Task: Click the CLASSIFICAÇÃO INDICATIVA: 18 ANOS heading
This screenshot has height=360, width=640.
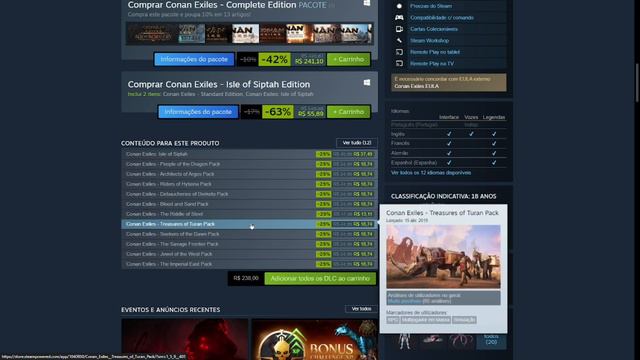Action: pyautogui.click(x=443, y=196)
